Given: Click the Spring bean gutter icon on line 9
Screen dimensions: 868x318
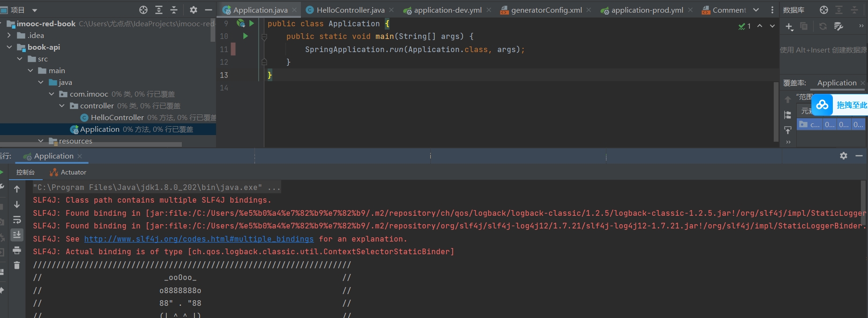Looking at the screenshot, I should (241, 23).
